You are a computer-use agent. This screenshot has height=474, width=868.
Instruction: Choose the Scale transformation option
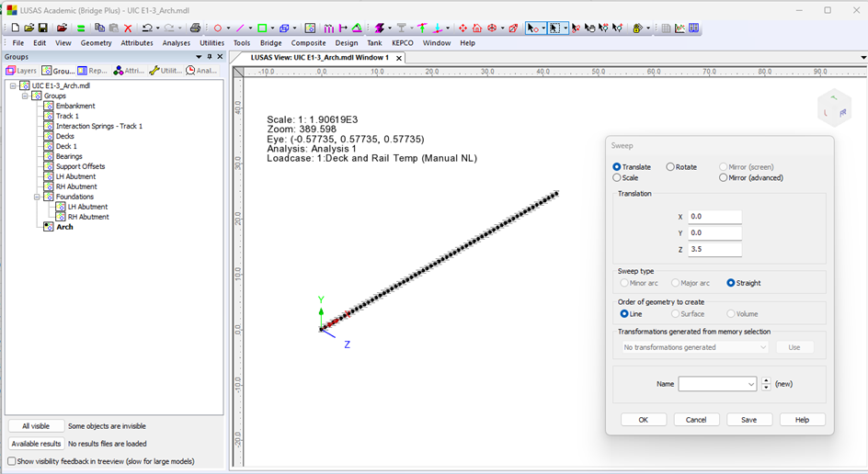click(617, 177)
